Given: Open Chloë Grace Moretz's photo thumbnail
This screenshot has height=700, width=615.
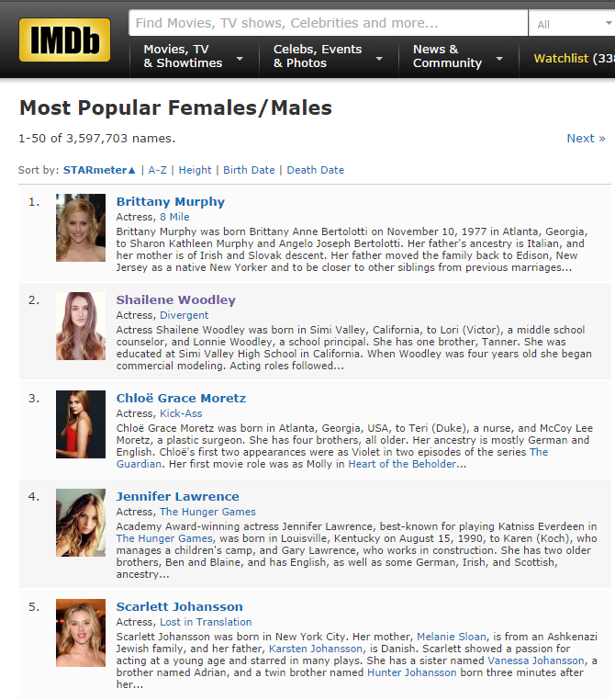Looking at the screenshot, I should (x=81, y=424).
